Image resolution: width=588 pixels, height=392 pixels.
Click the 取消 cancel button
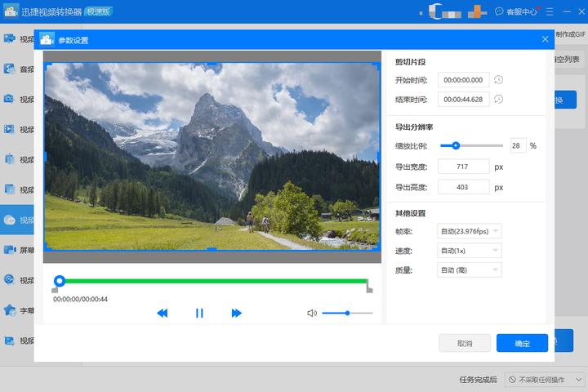(465, 343)
